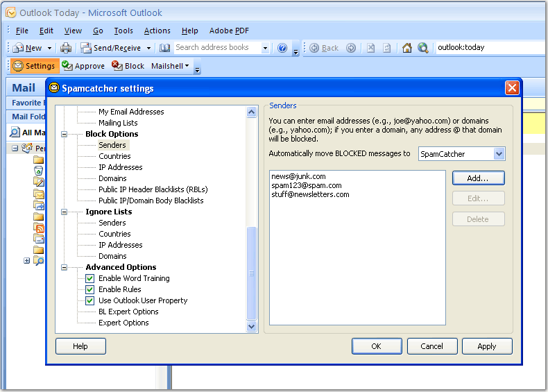The image size is (548, 392).
Task: Toggle Enable Word Training checkbox
Action: (90, 278)
